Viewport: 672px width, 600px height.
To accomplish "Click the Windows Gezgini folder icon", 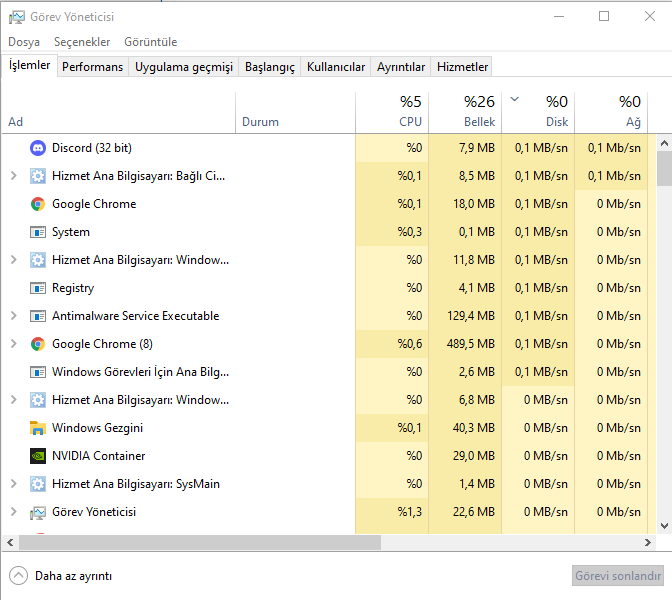I will tap(38, 428).
